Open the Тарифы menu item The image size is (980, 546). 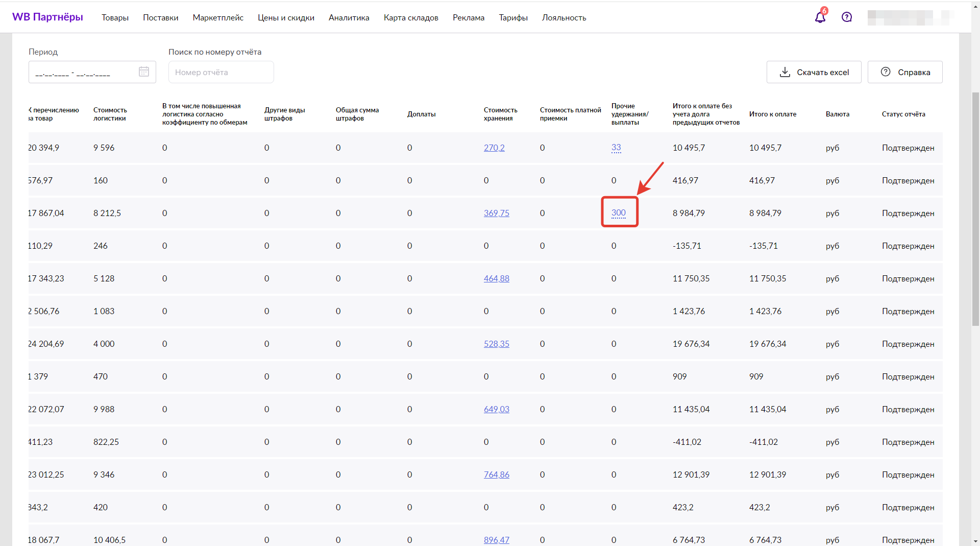(513, 18)
